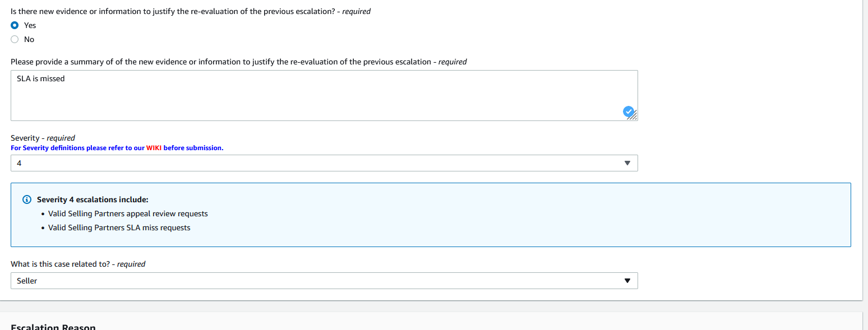Open the case related to Seller combo box
Image resolution: width=868 pixels, height=330 pixels.
pos(324,281)
